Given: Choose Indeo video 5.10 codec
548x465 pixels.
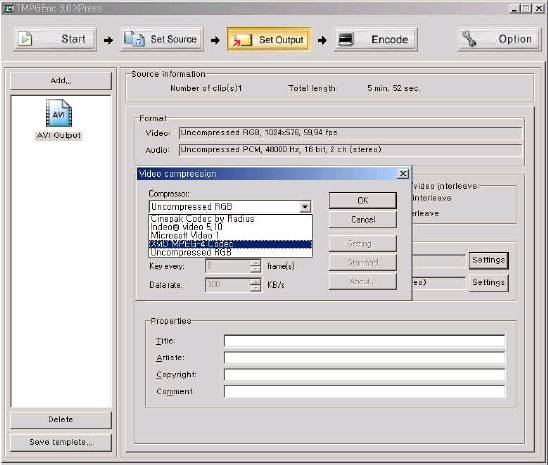Looking at the screenshot, I should pyautogui.click(x=230, y=227).
